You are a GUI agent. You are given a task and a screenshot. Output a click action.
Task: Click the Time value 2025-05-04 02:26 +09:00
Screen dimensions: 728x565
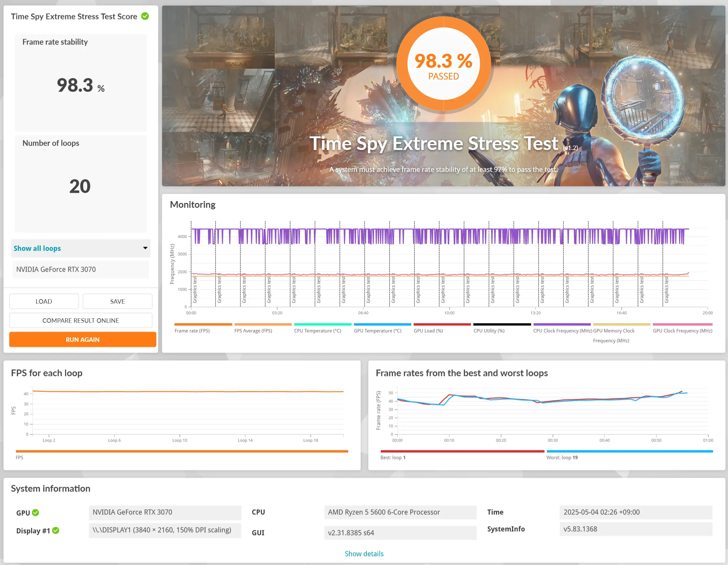coord(636,512)
